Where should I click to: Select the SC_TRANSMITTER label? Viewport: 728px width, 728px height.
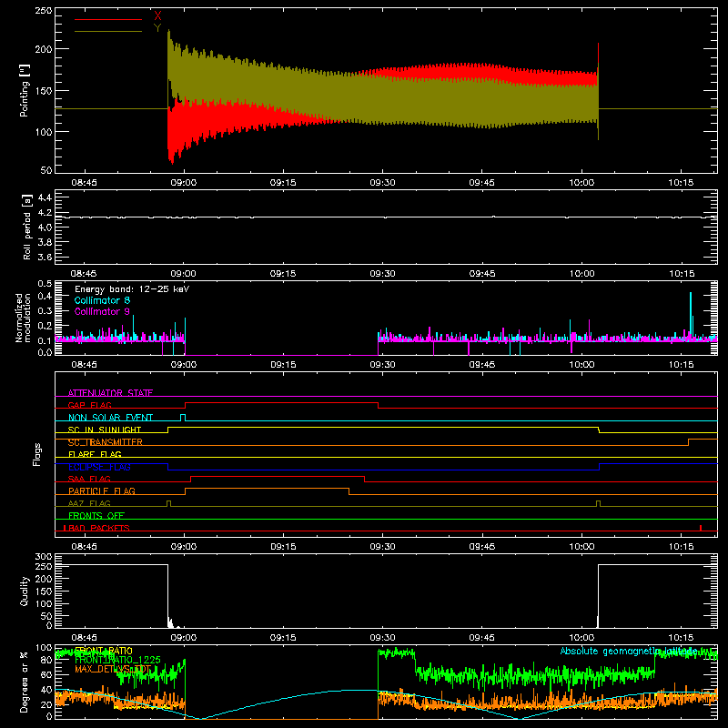click(x=106, y=442)
